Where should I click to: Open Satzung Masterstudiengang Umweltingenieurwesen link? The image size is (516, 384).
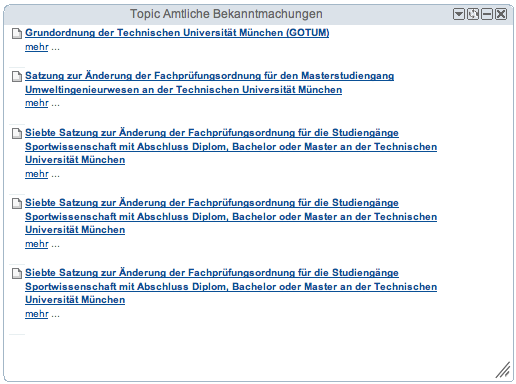click(209, 83)
